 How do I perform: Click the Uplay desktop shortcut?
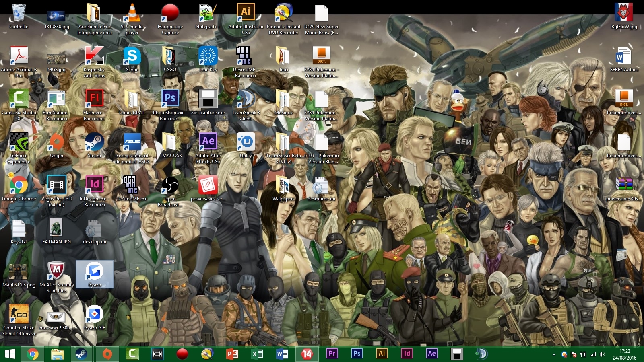coord(246,145)
